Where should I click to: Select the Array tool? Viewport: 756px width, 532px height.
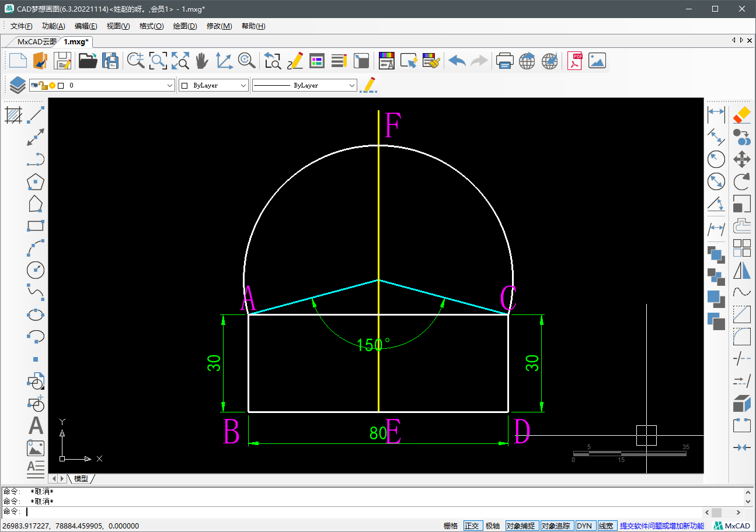741,248
